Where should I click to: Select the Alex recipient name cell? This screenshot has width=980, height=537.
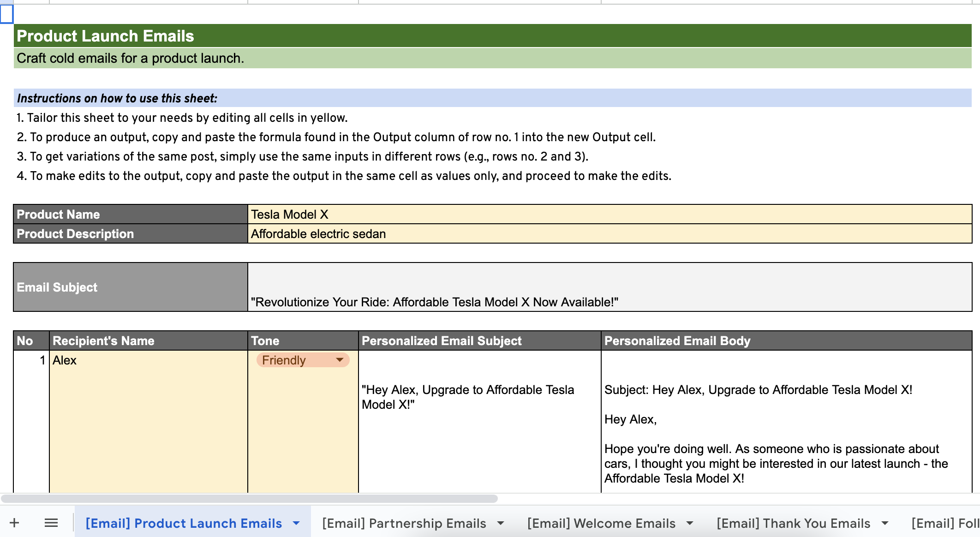(148, 422)
